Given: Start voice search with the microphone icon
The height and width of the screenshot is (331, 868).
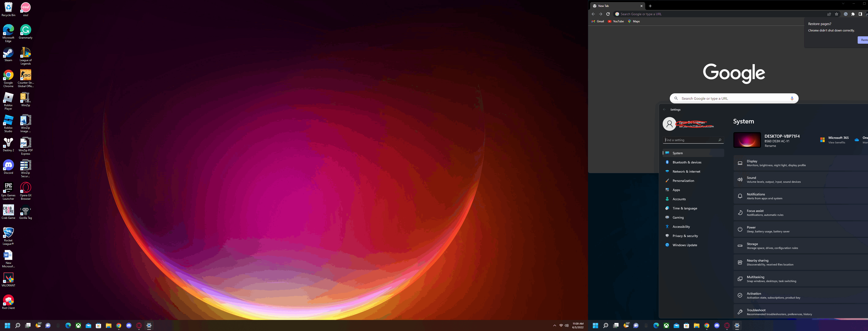Looking at the screenshot, I should (x=792, y=98).
